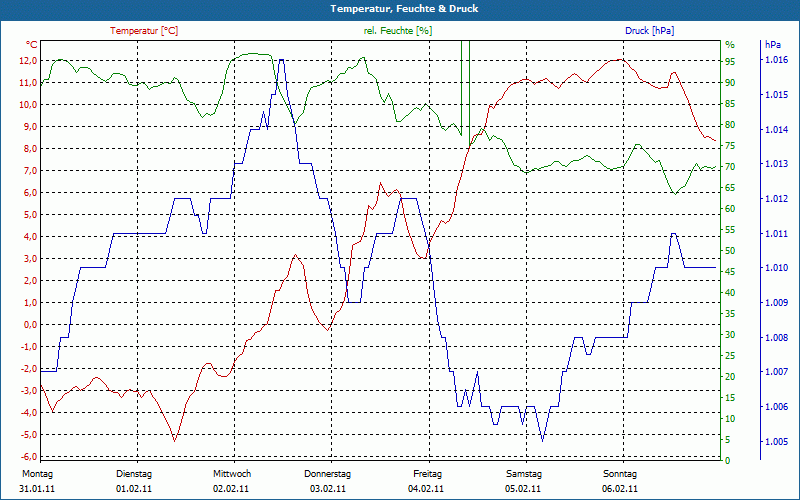The width and height of the screenshot is (800, 500).
Task: Click '75' on the humidity axis
Action: (730, 145)
